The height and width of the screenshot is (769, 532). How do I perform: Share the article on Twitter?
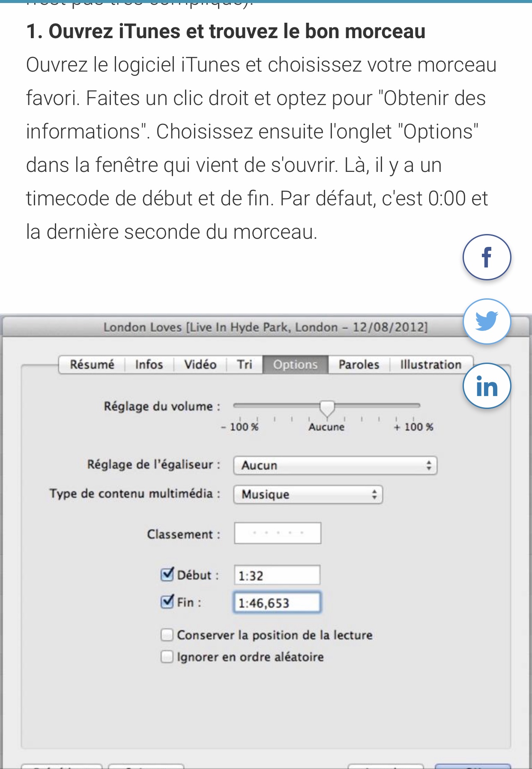click(487, 321)
